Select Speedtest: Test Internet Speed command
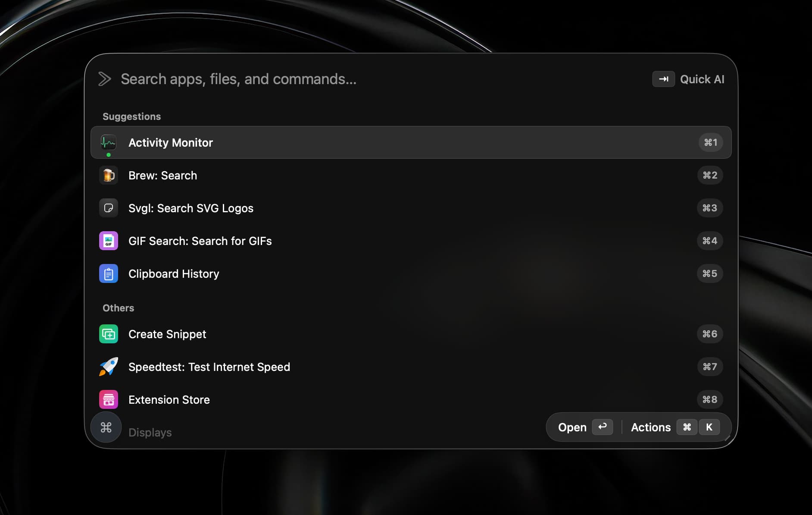Image resolution: width=812 pixels, height=515 pixels. pyautogui.click(x=411, y=367)
